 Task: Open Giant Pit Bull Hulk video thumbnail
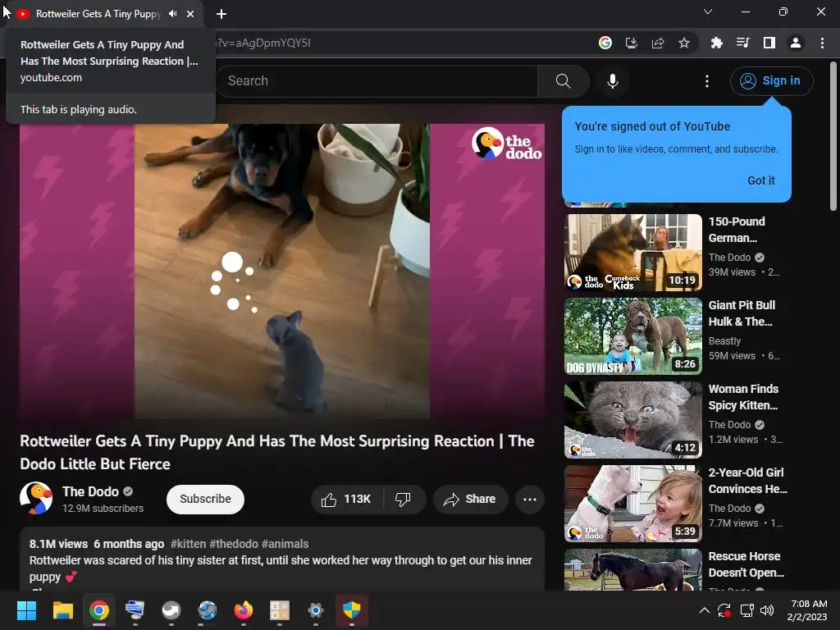[632, 336]
